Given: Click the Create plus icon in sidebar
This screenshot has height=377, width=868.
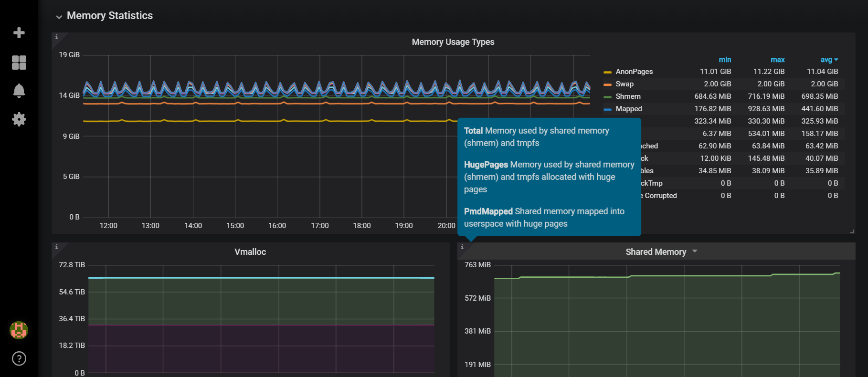Looking at the screenshot, I should tap(19, 33).
